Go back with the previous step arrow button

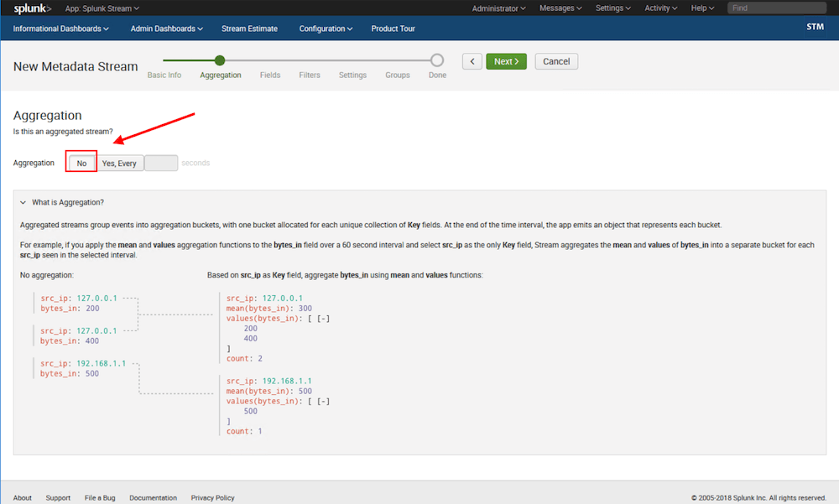pos(472,61)
